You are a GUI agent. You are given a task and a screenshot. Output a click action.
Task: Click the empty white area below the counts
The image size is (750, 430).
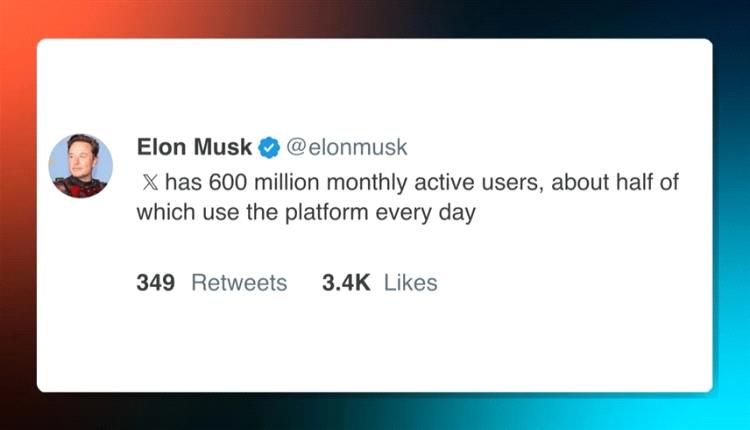375,344
